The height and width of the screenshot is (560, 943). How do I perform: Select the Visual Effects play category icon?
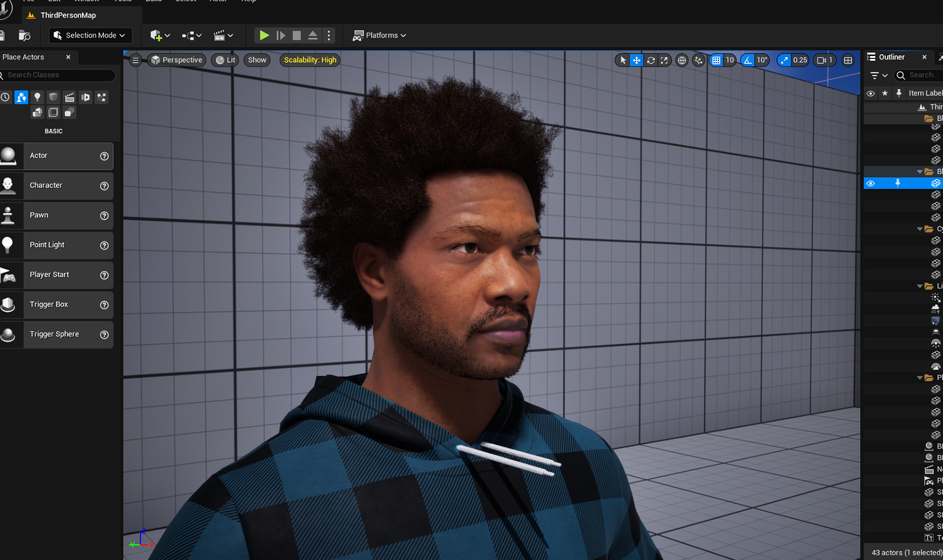(86, 97)
